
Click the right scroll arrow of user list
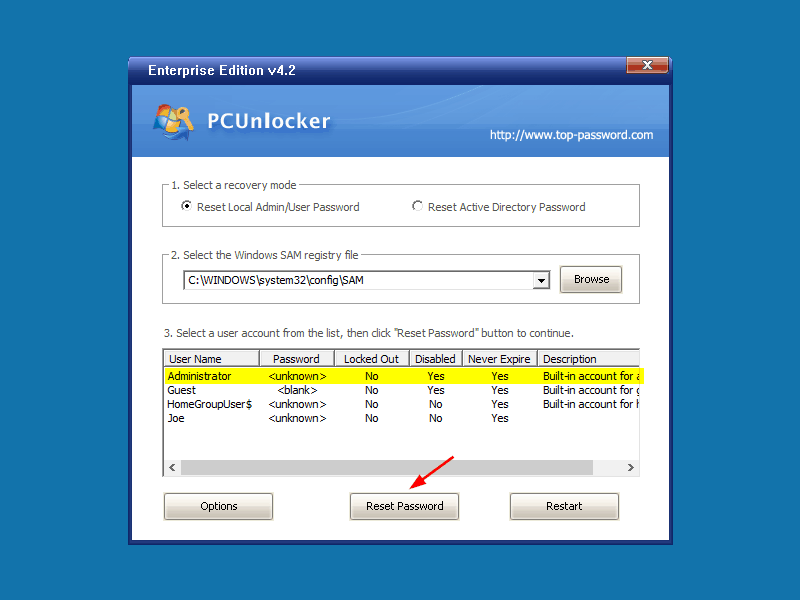631,467
